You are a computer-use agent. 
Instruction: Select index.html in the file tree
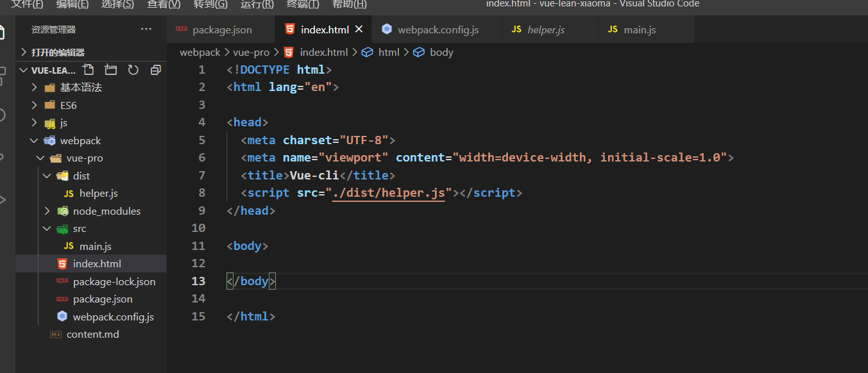(91, 263)
